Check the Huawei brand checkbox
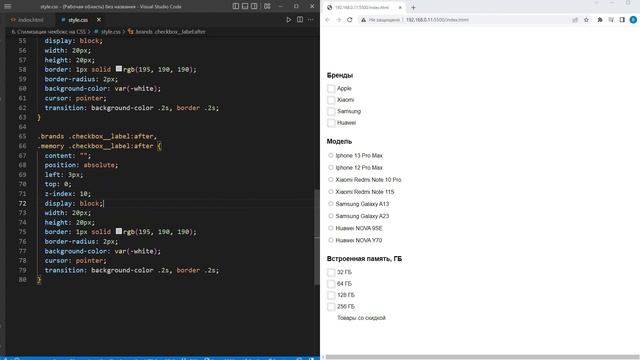Screen dimensions: 640x360 point(331,123)
